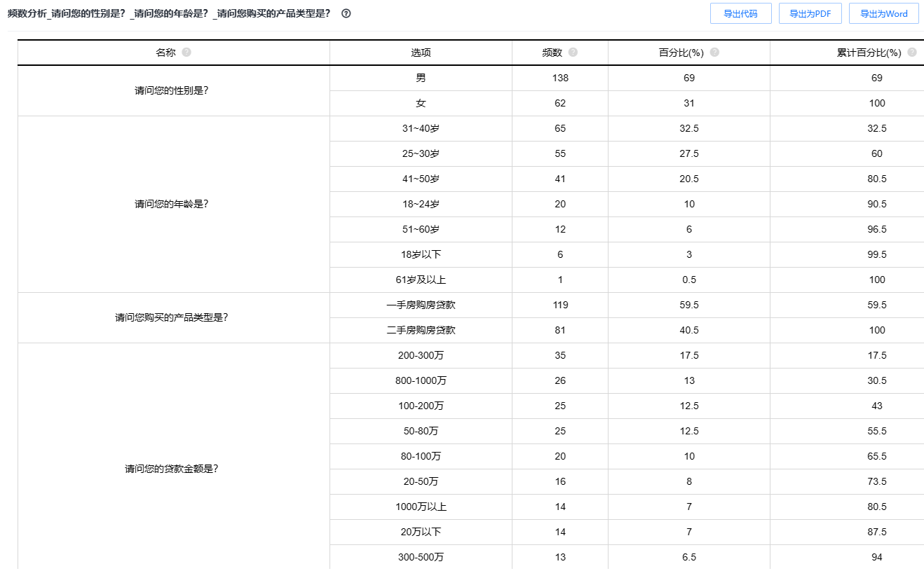
Task: Click frequency value 35 for 200-300万
Action: click(x=560, y=355)
